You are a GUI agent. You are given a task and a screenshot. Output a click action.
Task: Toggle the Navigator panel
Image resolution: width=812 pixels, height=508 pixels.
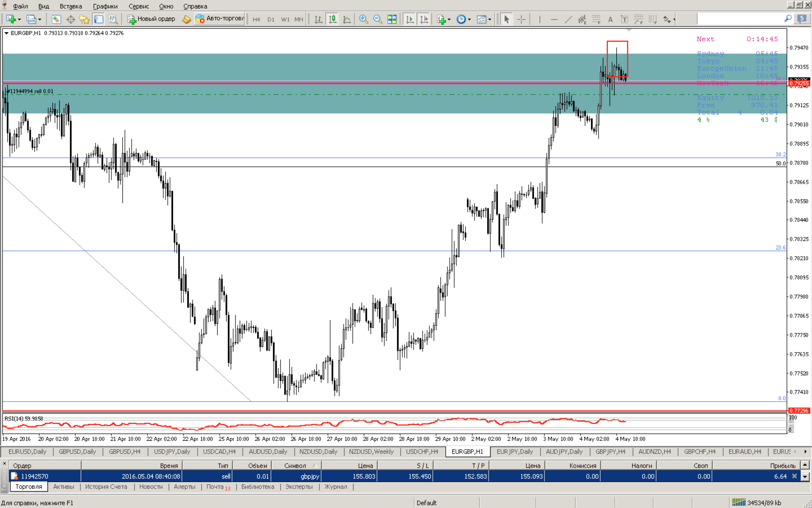[84, 19]
